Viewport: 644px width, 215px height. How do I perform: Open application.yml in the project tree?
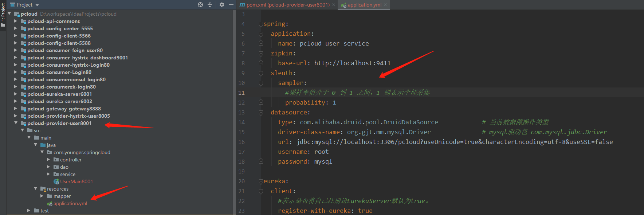click(x=70, y=203)
